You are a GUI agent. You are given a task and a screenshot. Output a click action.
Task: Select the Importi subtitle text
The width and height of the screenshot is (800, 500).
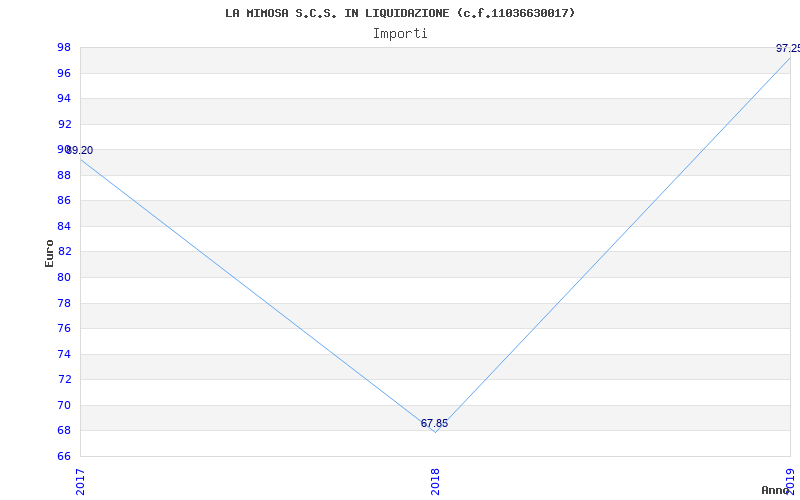(x=400, y=34)
